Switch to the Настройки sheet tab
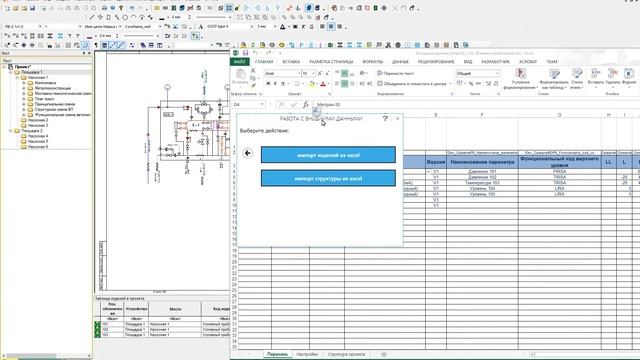The width and height of the screenshot is (640, 360). click(307, 354)
